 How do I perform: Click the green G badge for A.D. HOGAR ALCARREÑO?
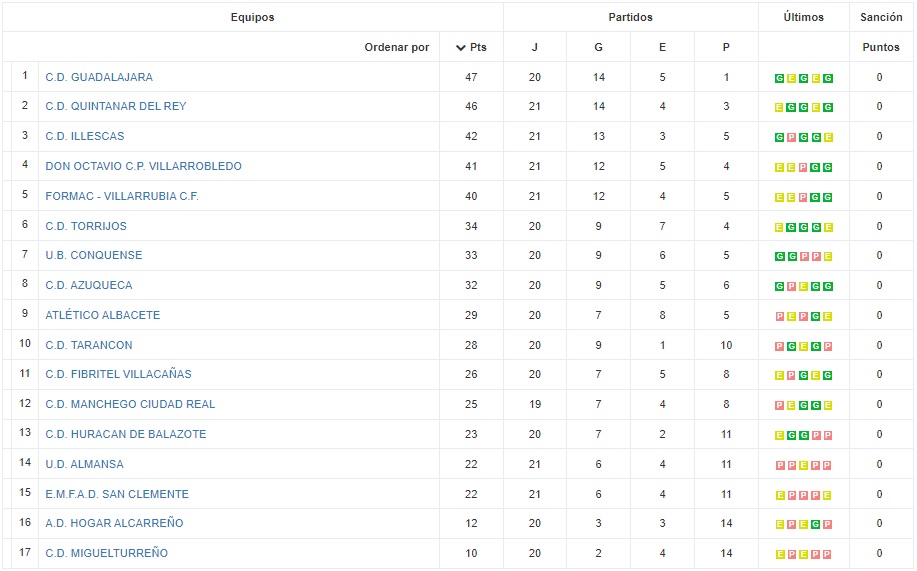pyautogui.click(x=815, y=524)
